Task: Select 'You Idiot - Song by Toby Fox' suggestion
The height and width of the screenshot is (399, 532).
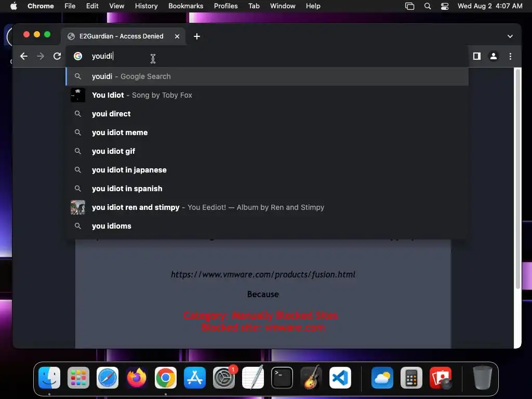Action: click(268, 95)
